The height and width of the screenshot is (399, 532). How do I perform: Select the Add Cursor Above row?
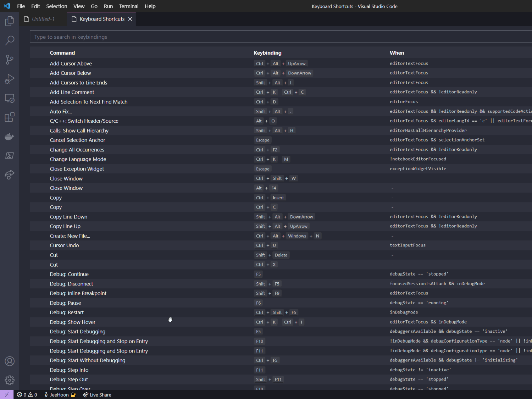click(x=281, y=63)
